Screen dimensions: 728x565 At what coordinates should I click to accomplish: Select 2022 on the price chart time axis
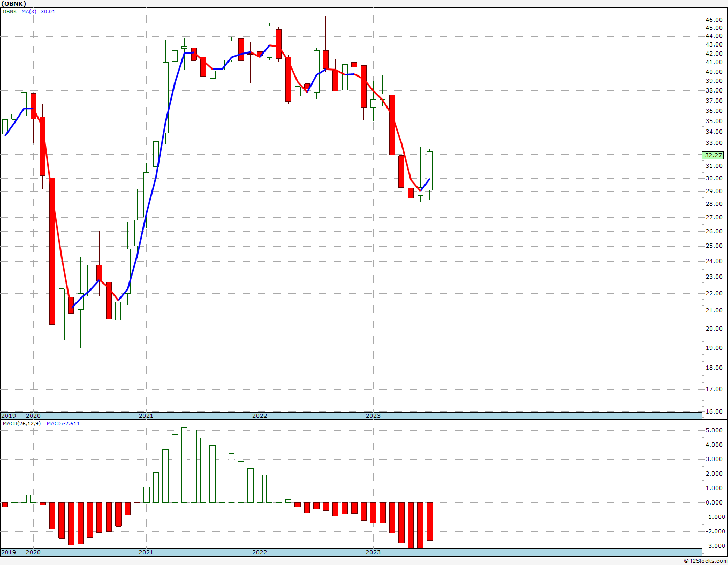(260, 416)
